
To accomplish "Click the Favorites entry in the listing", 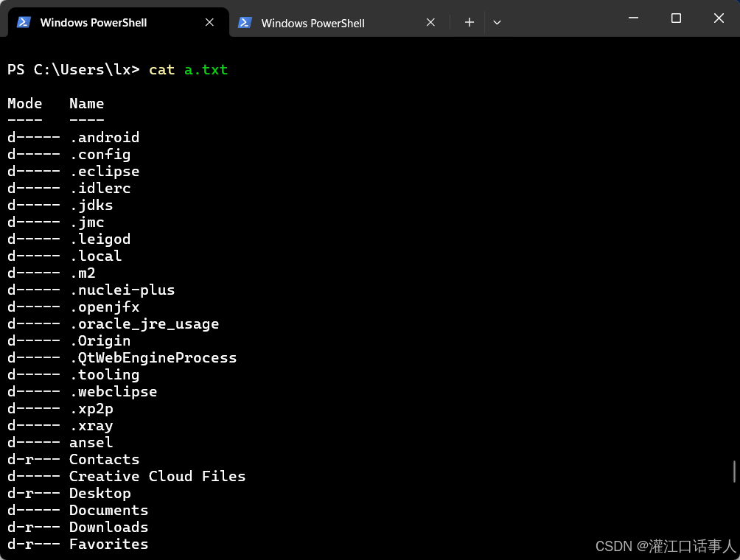I will pyautogui.click(x=108, y=544).
